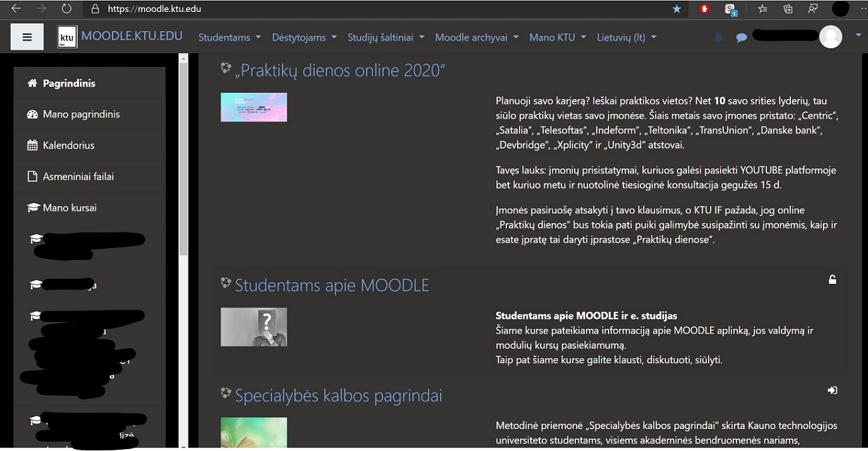
Task: Open Mano kursai in the sidebar
Action: tap(90, 208)
